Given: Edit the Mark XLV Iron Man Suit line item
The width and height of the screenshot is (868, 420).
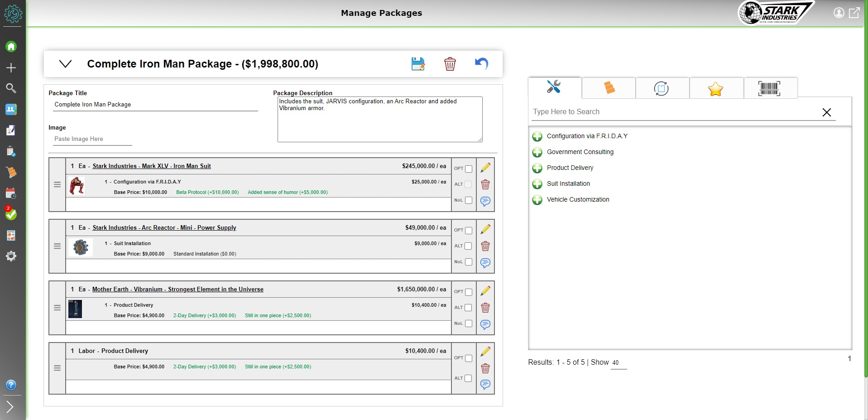Looking at the screenshot, I should tap(486, 167).
